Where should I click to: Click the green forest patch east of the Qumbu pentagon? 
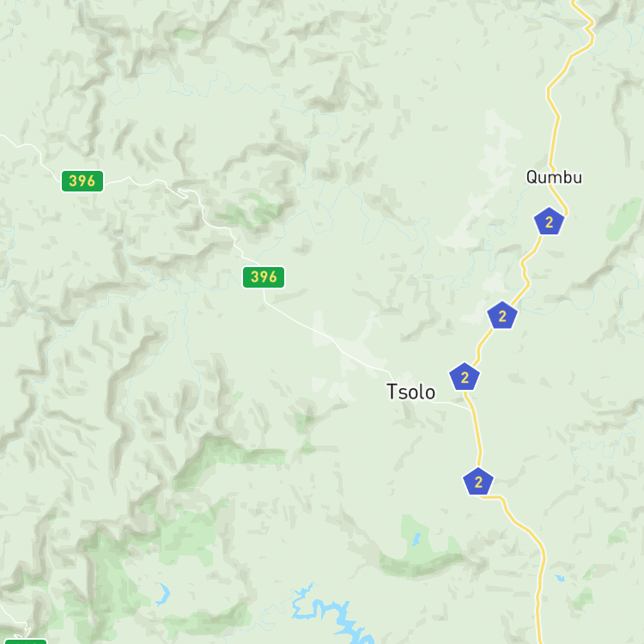point(623,218)
